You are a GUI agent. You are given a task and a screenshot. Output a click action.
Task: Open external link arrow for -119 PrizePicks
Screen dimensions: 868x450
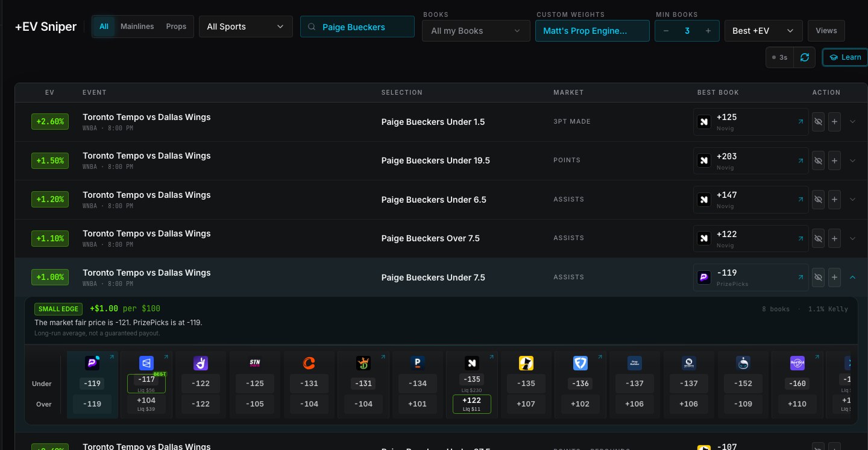(800, 277)
